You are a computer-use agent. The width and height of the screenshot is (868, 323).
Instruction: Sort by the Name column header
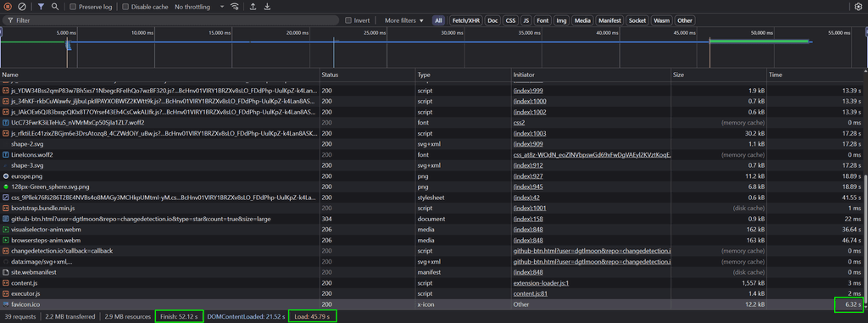160,75
